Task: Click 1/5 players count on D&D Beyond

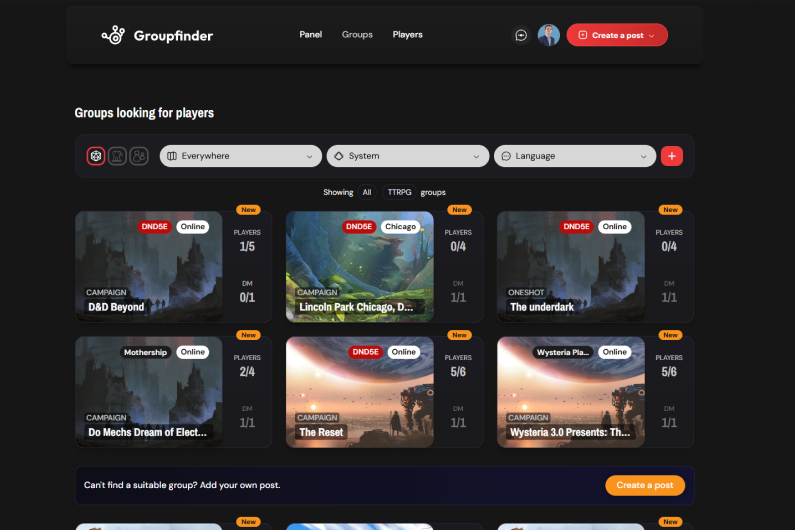Action: 247,246
